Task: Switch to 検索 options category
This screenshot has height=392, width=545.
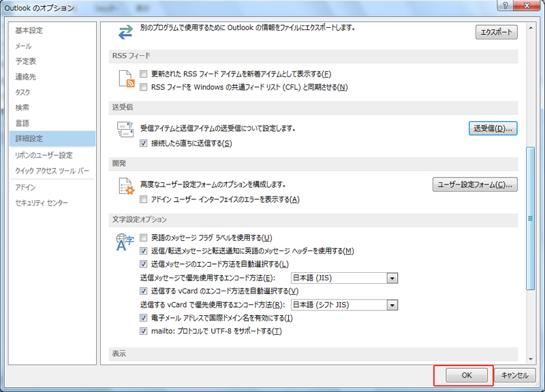Action: pyautogui.click(x=52, y=108)
